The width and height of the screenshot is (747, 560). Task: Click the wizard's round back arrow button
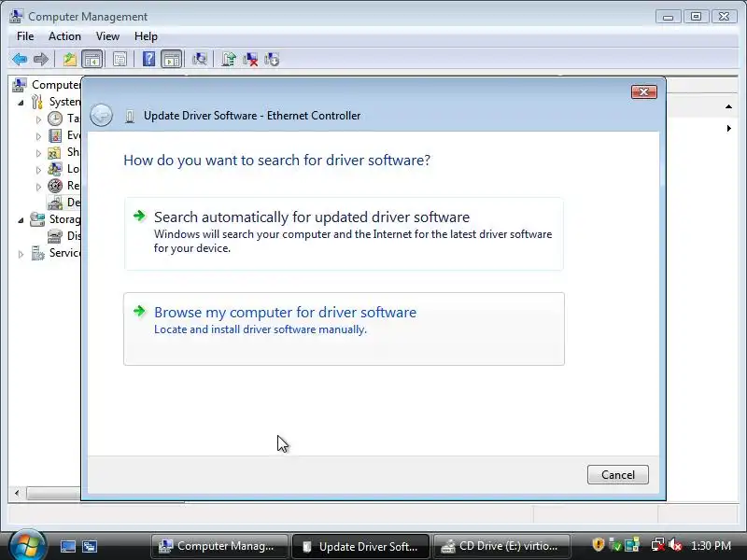click(x=101, y=115)
